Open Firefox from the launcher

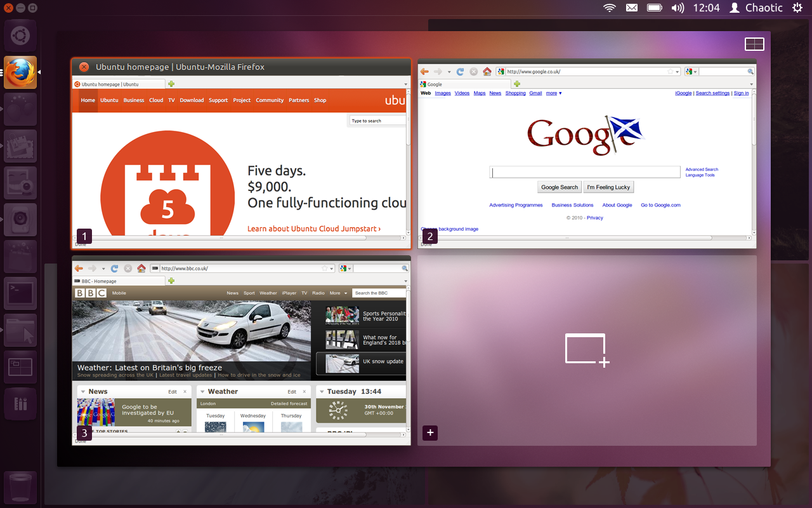(20, 72)
